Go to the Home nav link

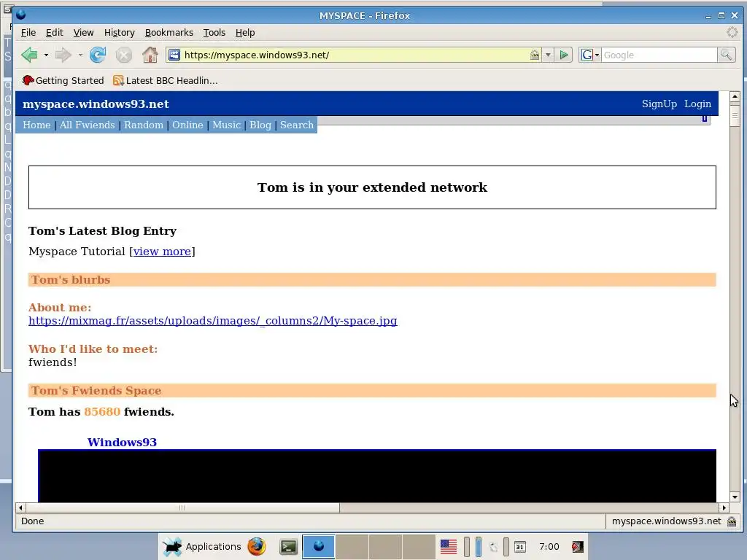[36, 125]
